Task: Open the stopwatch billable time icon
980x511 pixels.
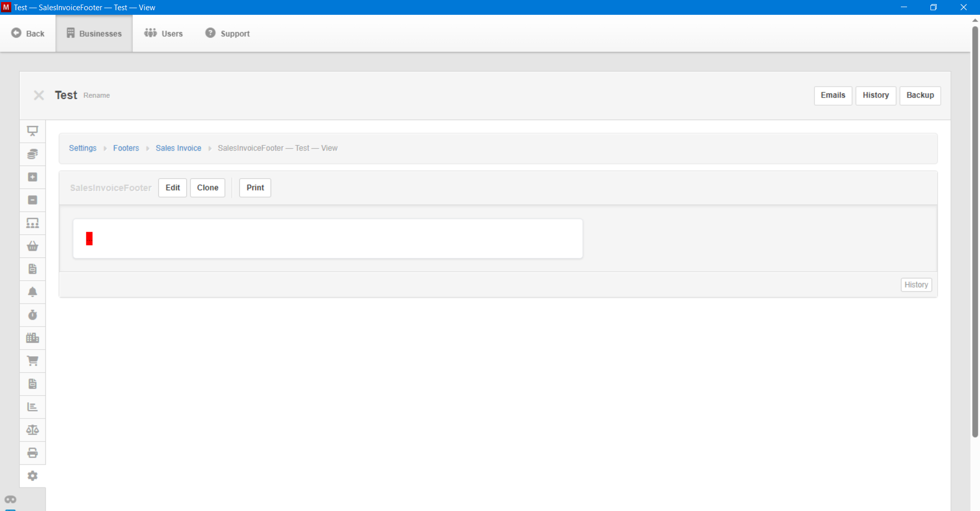Action: (x=33, y=315)
